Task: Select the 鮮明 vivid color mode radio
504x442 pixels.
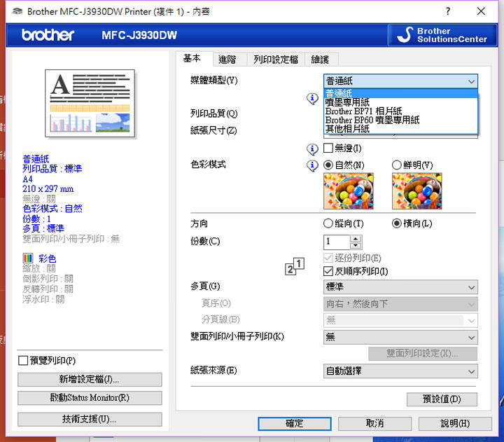Action: pos(397,165)
